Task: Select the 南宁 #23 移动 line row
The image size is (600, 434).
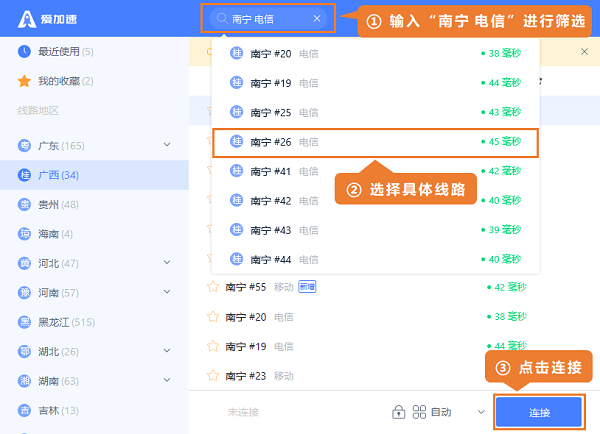Action: (394, 376)
